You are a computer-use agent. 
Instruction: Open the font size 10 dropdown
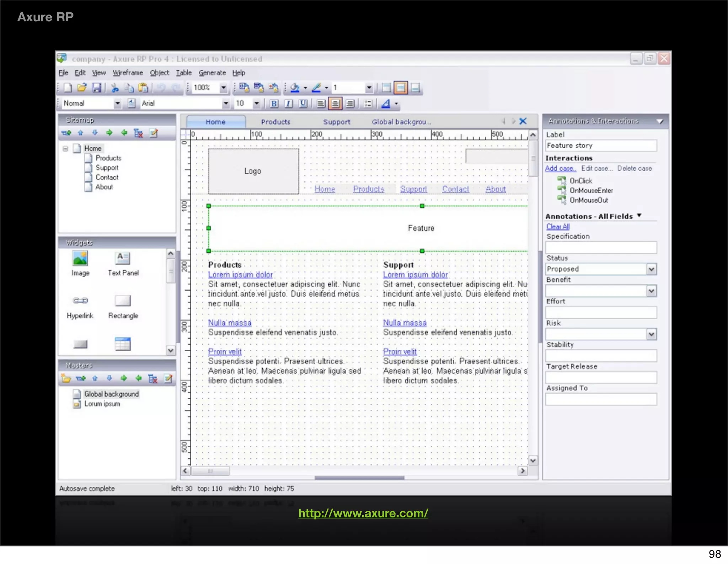257,103
